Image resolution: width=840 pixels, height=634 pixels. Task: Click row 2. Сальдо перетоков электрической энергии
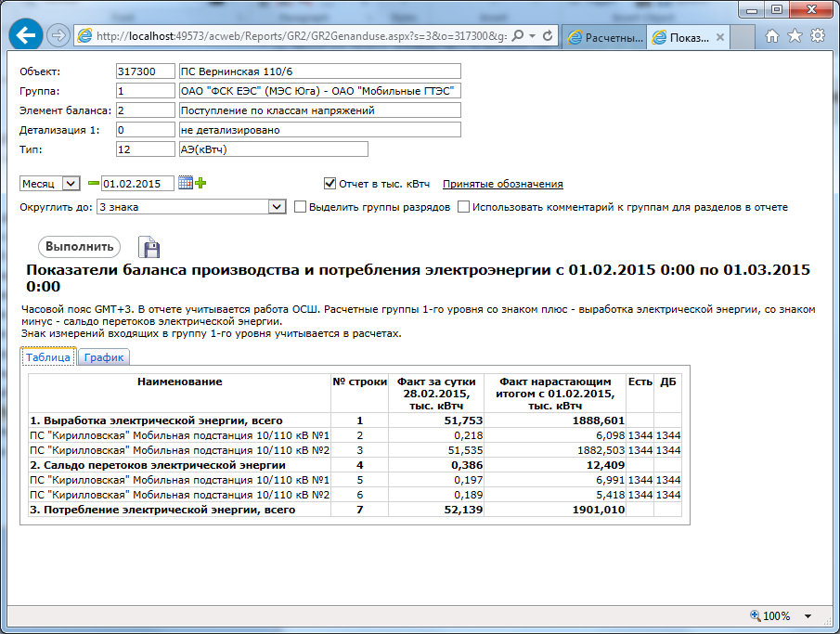click(355, 465)
